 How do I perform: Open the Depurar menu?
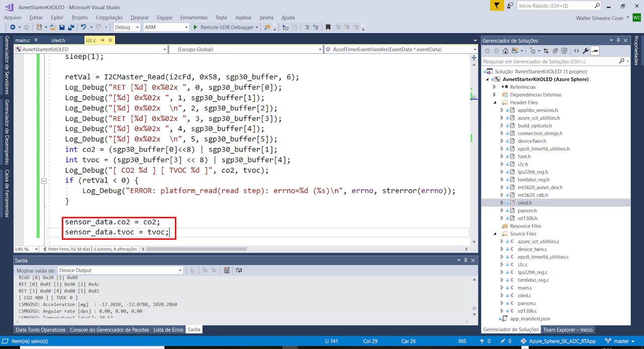click(139, 18)
